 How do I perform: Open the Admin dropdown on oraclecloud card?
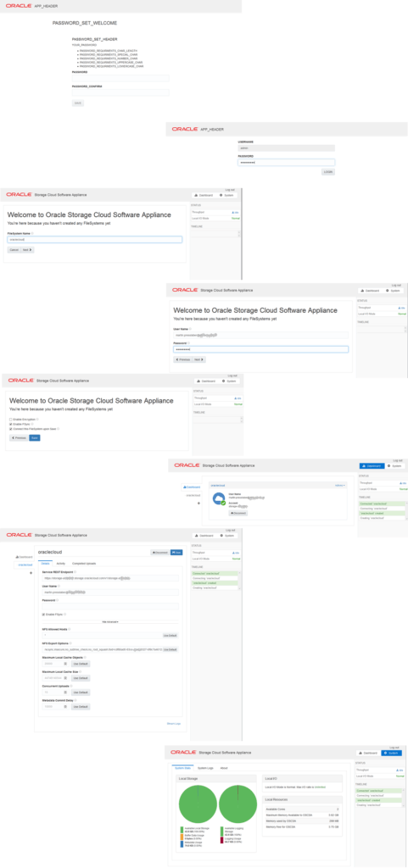(340, 486)
